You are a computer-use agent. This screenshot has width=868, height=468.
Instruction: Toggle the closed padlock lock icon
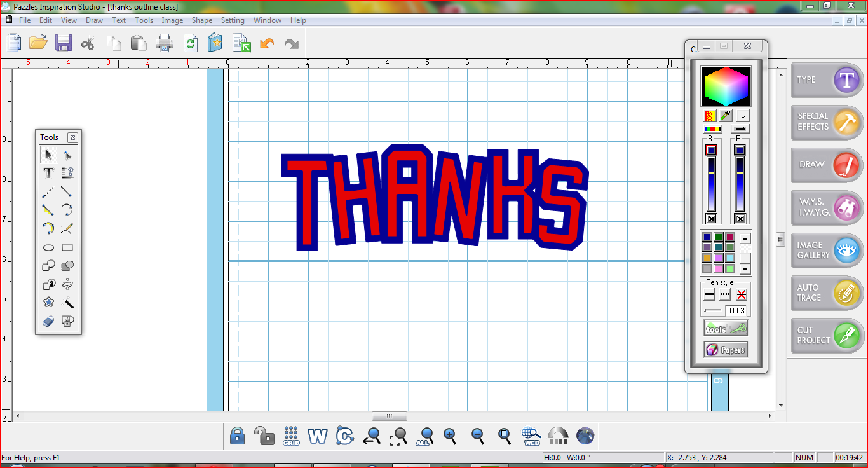click(x=237, y=436)
